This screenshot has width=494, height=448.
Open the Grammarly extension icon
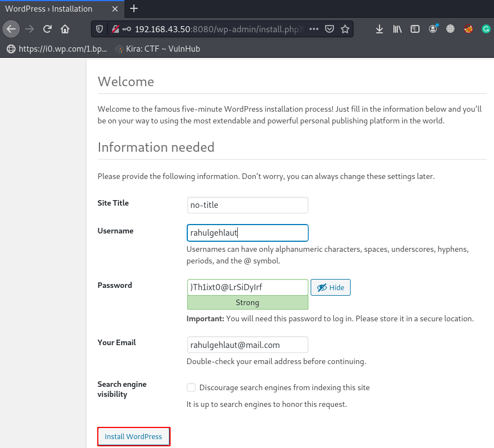(x=486, y=29)
